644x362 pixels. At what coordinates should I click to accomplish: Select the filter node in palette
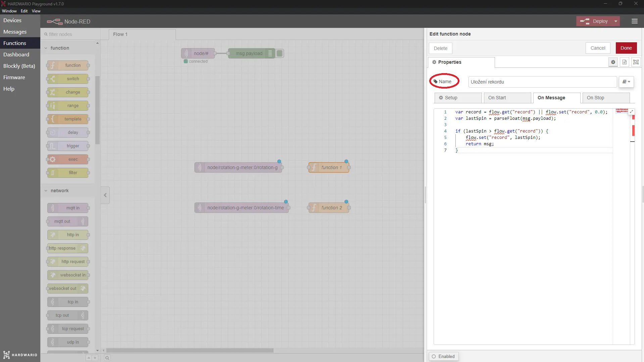(x=68, y=173)
